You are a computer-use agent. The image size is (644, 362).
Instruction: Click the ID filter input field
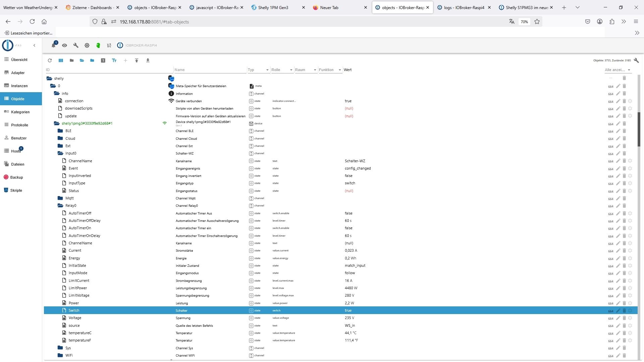point(107,70)
